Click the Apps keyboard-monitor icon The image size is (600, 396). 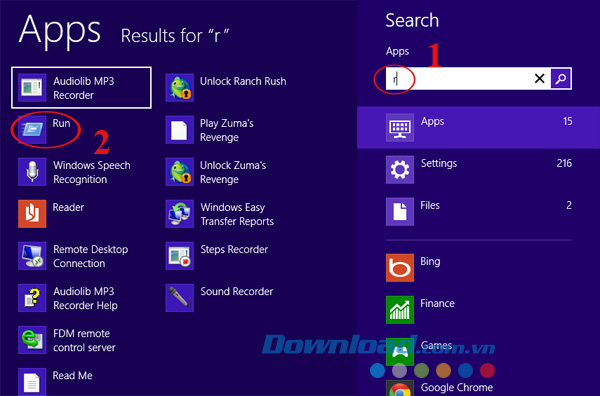pos(400,128)
